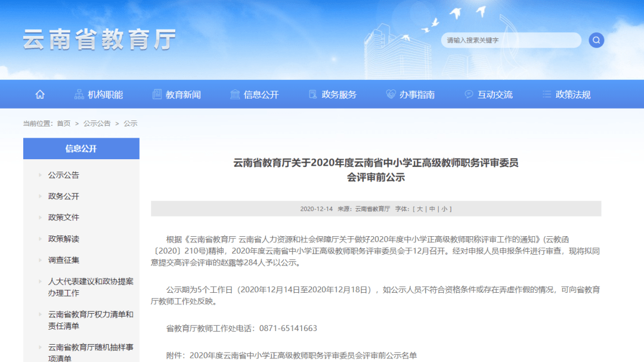
Task: Set font size to 小
Action: pos(444,209)
